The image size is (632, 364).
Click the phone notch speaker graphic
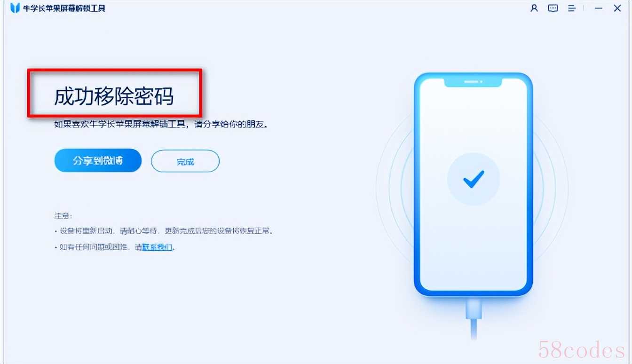(x=473, y=82)
